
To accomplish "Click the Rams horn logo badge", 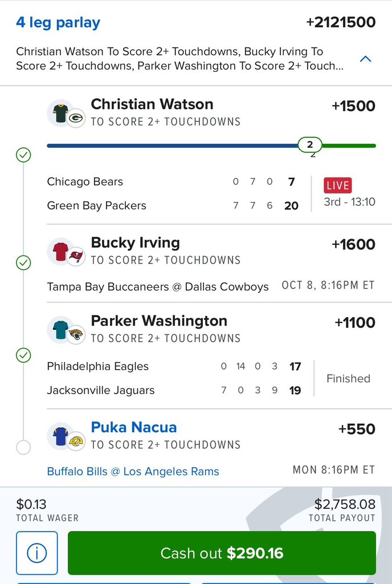I will pyautogui.click(x=76, y=441).
